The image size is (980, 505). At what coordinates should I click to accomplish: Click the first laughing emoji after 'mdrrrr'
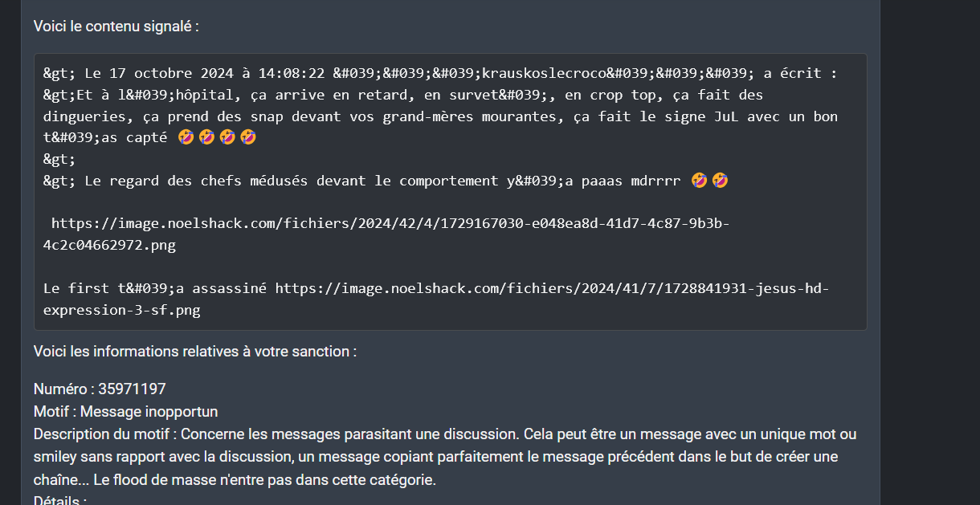click(x=699, y=181)
